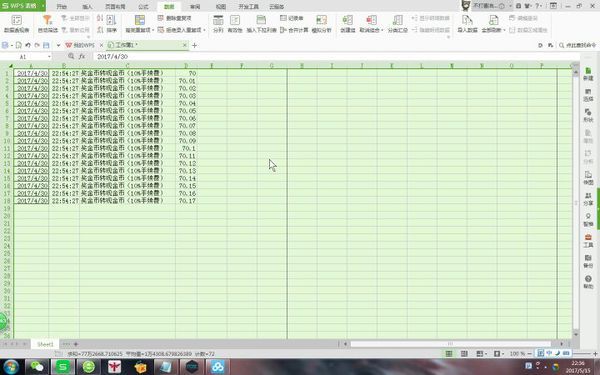Enable 自动筛选 auto filter funnel
Screen dimensions: 600x375
47,24
